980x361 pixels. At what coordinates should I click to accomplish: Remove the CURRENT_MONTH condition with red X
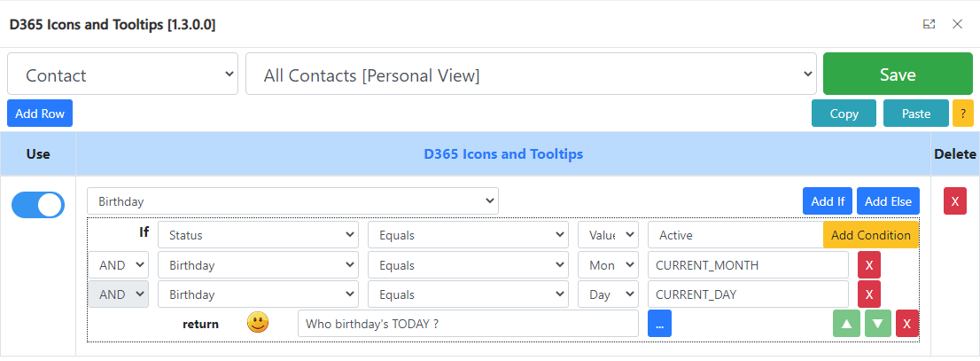(x=868, y=265)
